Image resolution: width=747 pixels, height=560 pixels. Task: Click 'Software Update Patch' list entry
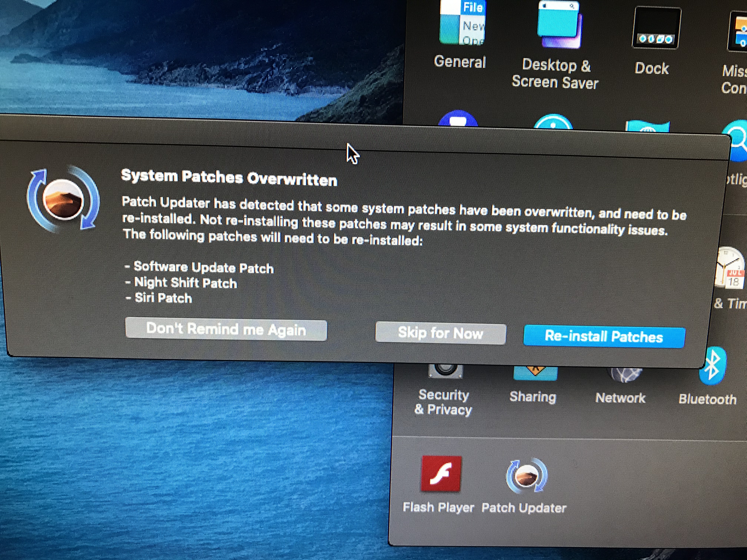point(199,268)
